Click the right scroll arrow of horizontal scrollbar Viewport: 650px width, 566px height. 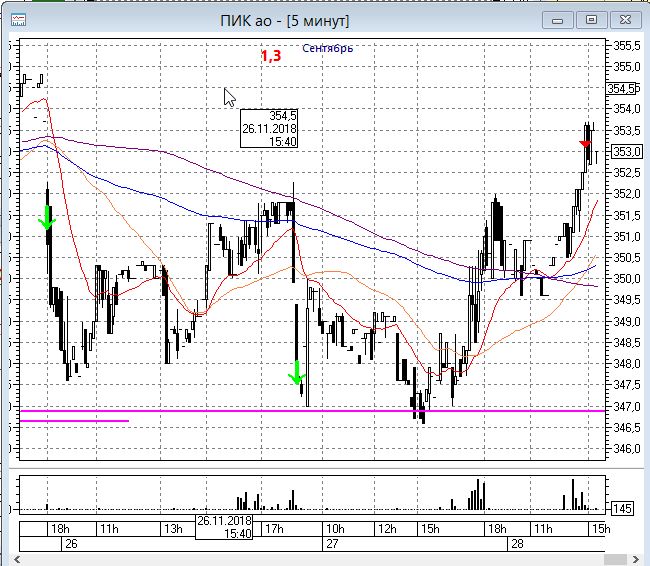tap(635, 559)
